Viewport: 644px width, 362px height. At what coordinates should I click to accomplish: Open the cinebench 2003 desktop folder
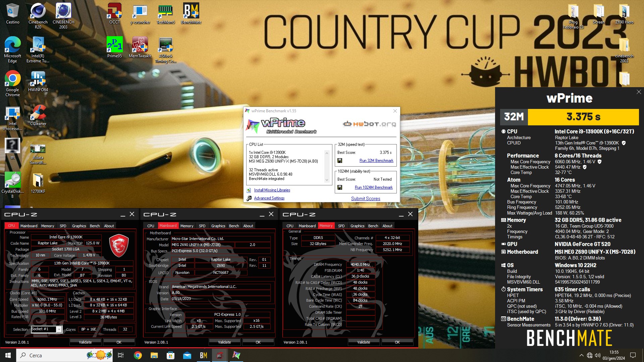point(624,50)
